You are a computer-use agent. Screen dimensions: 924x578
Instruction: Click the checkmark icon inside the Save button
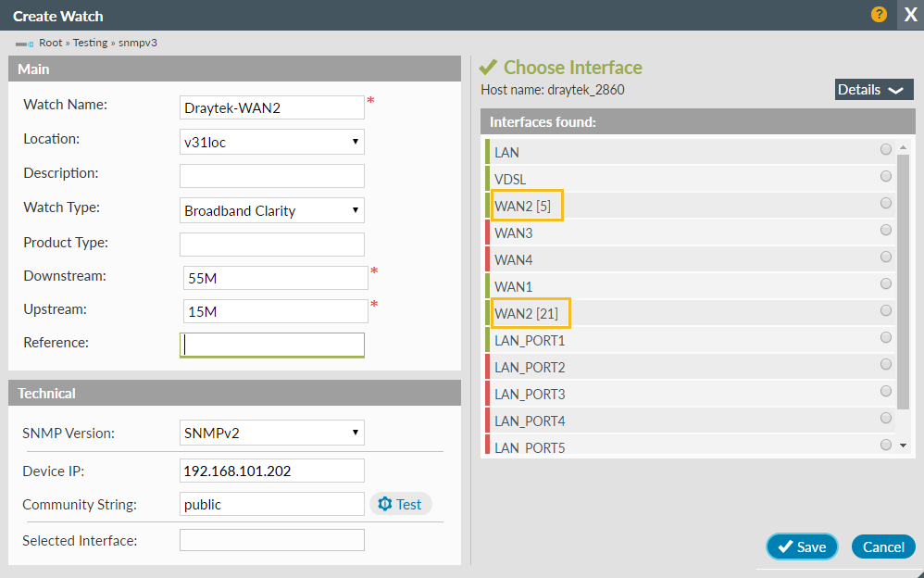pos(786,547)
